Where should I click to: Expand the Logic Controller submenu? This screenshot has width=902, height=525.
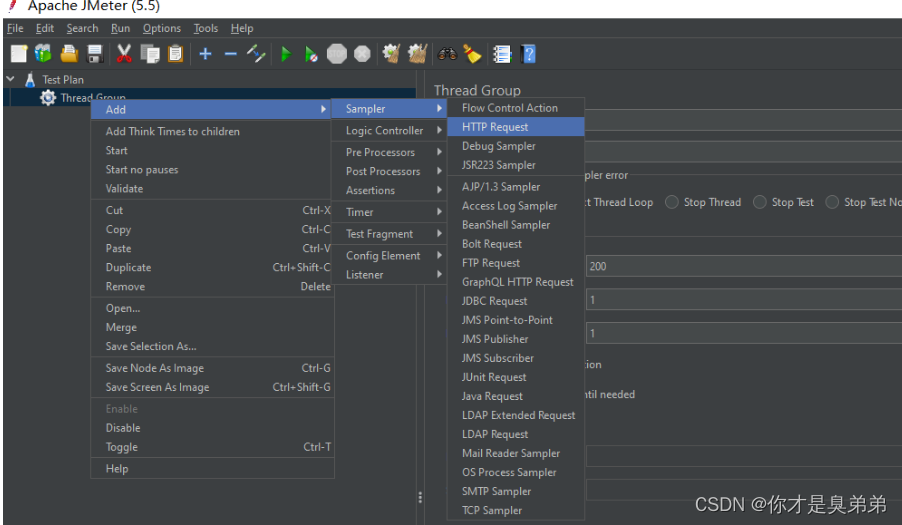point(389,131)
